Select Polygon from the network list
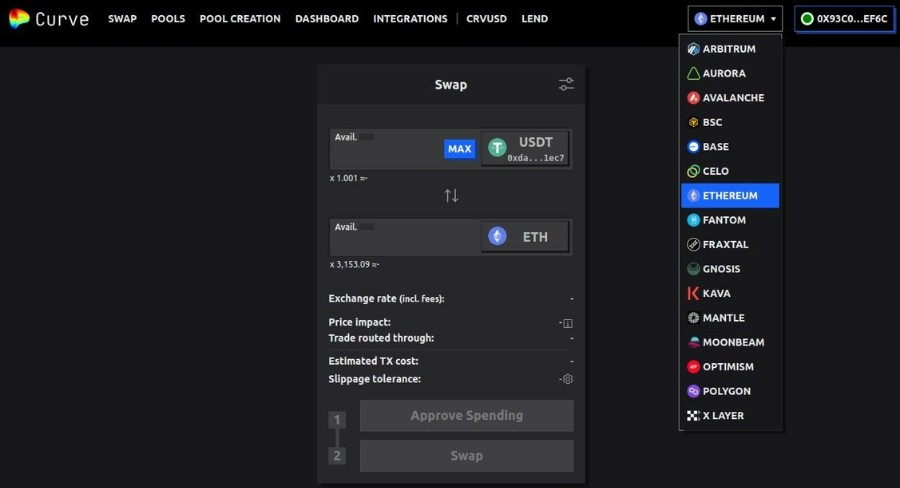Viewport: 900px width, 488px height. pyautogui.click(x=730, y=391)
